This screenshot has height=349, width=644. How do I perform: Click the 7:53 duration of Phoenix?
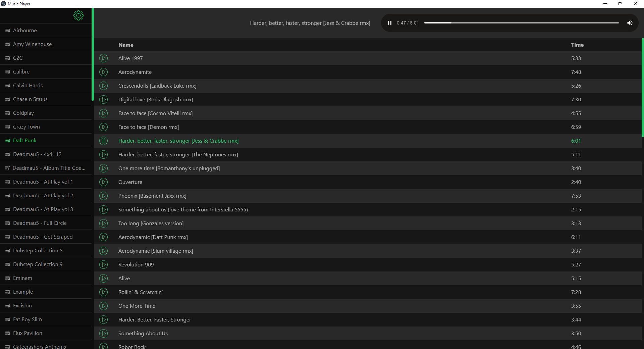coord(576,196)
